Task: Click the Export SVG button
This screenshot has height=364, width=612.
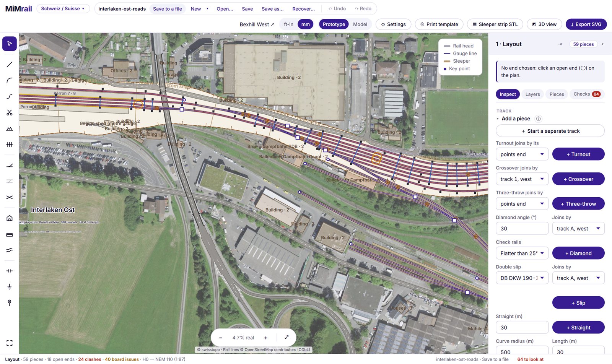Action: click(586, 24)
